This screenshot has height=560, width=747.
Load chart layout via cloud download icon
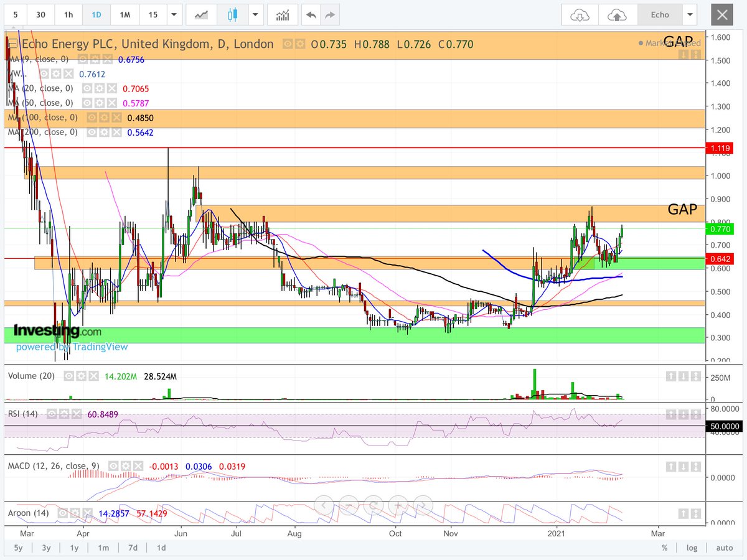click(580, 14)
